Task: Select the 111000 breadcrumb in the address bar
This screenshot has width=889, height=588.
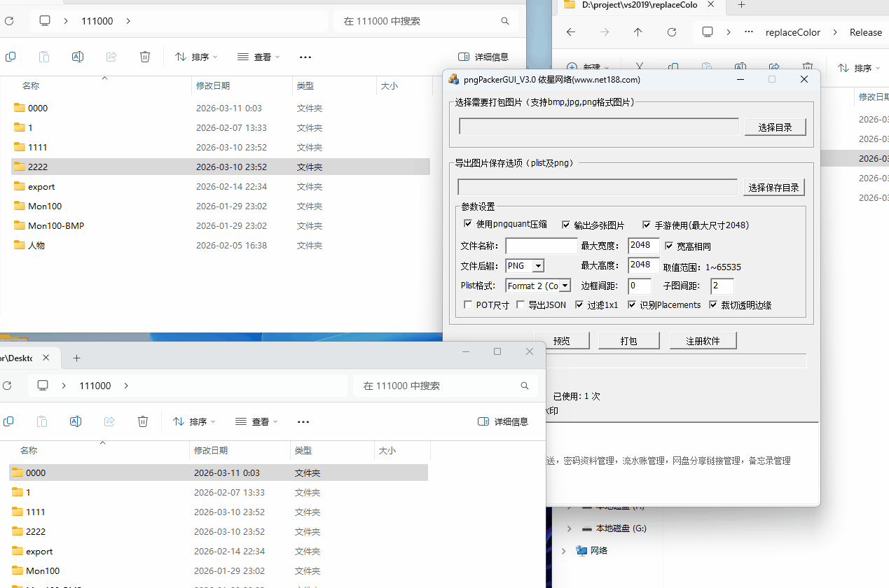Action: pyautogui.click(x=97, y=21)
